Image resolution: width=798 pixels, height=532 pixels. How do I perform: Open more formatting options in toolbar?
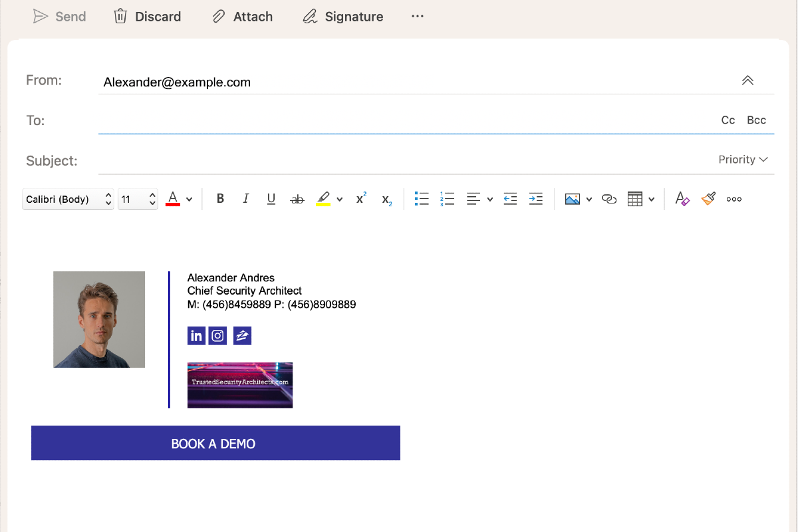tap(734, 199)
